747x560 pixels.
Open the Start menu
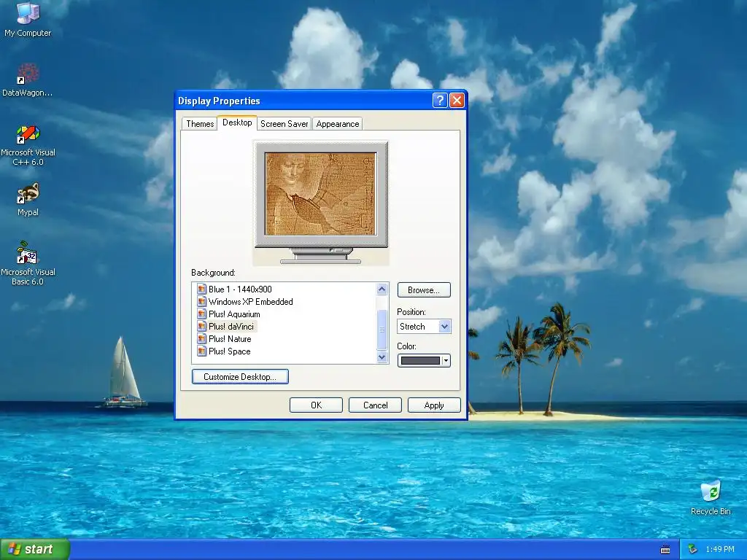click(x=35, y=550)
